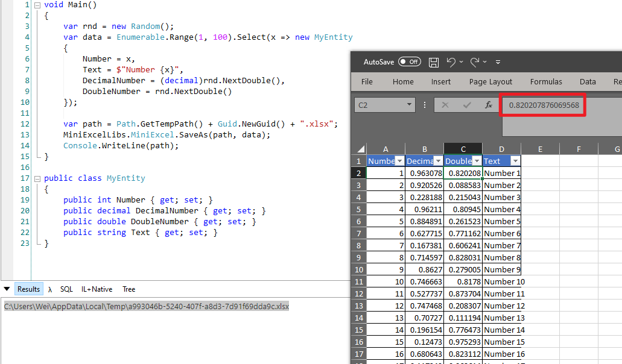Open the filter dropdown on the Double column

(477, 161)
